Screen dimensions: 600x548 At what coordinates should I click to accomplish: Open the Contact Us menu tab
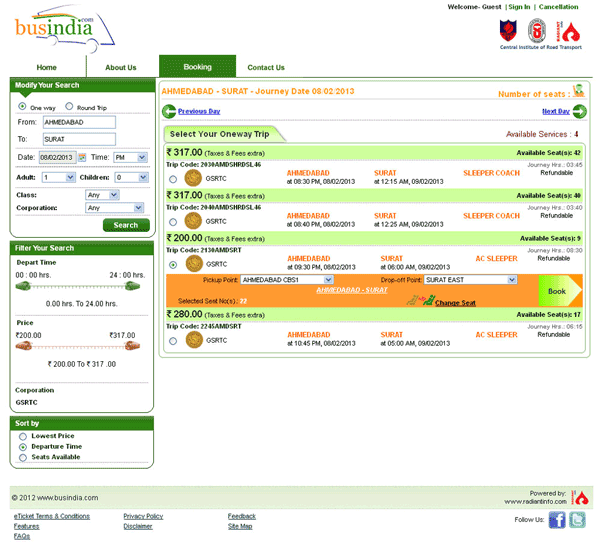pos(266,67)
